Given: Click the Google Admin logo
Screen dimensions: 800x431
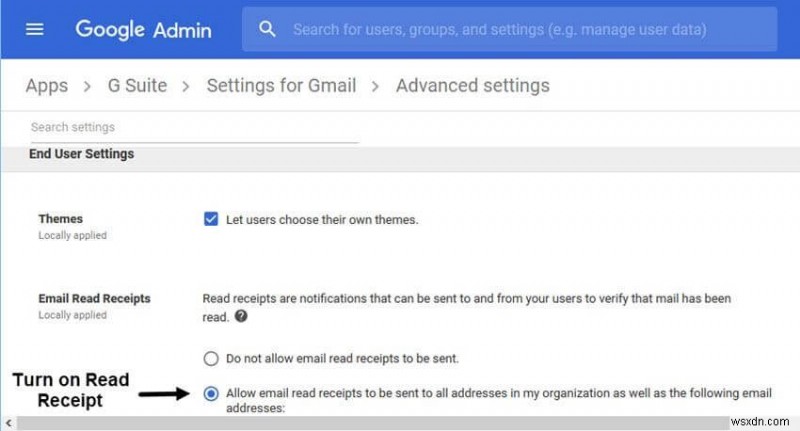Looking at the screenshot, I should pos(143,30).
